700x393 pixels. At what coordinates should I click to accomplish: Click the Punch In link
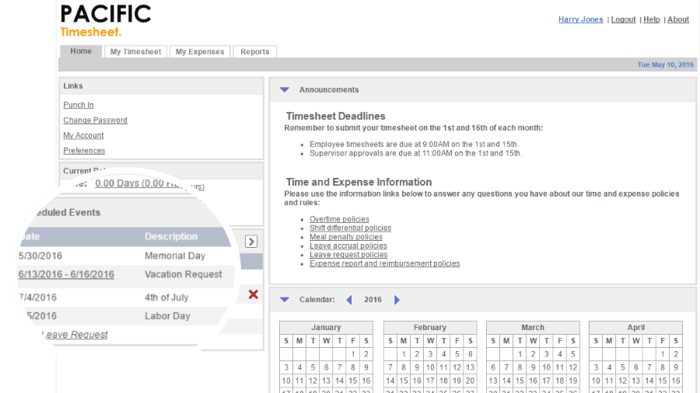coord(79,105)
